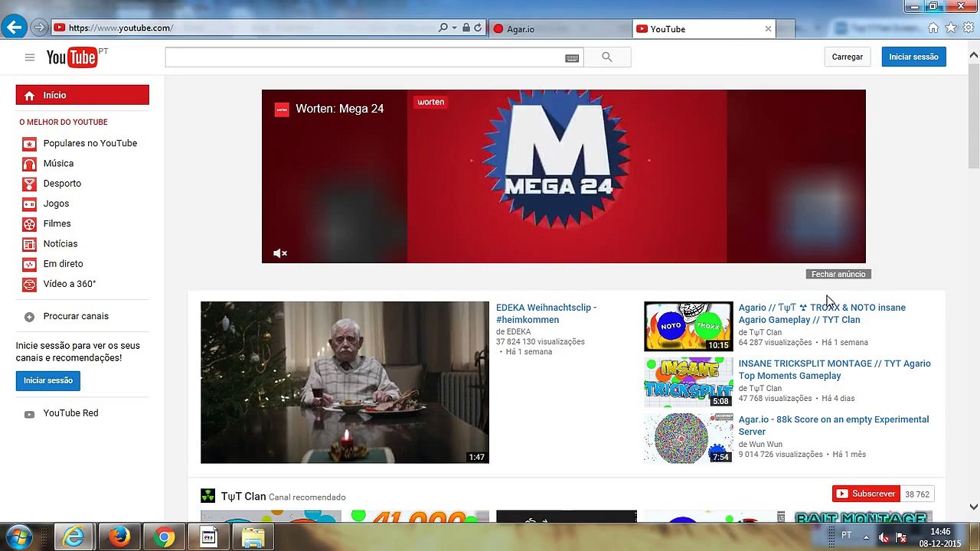
Task: Click the Fechar anúncio button
Action: click(838, 274)
